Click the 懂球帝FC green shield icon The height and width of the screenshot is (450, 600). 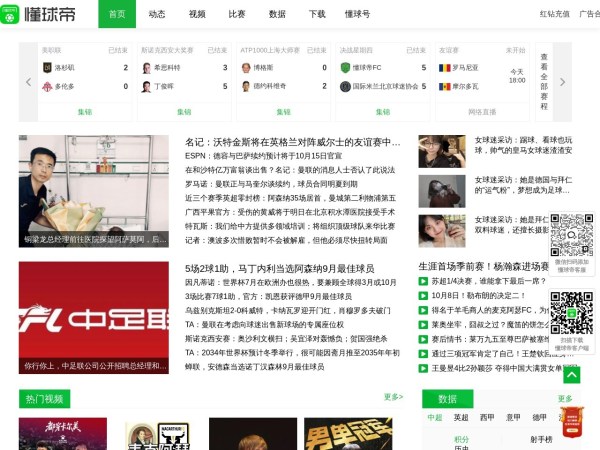pyautogui.click(x=345, y=68)
